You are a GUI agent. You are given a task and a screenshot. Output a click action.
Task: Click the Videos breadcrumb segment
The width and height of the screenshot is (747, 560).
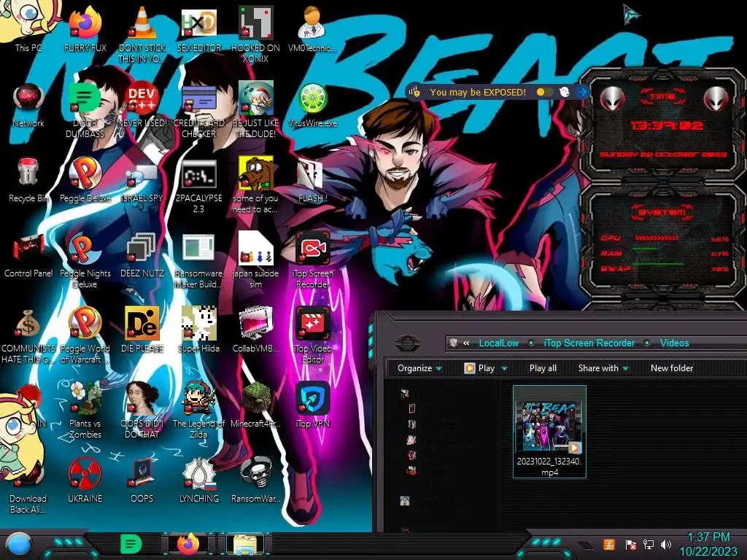coord(674,343)
